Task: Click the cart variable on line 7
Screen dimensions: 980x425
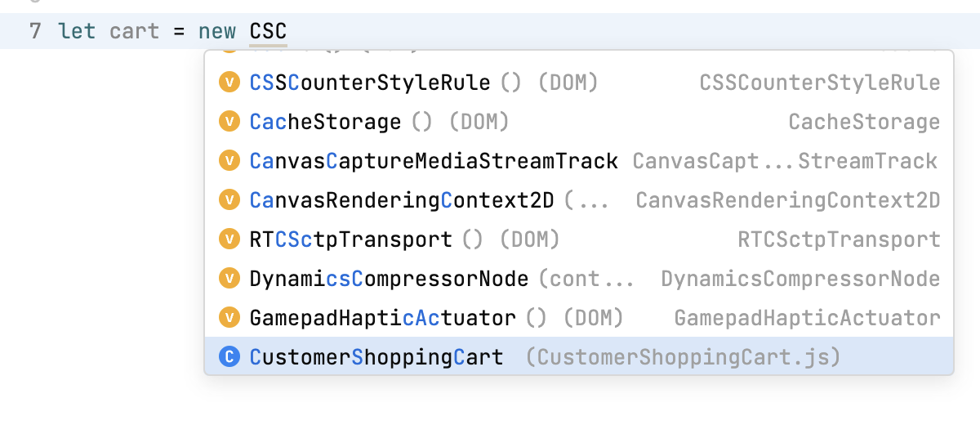Action: click(135, 32)
